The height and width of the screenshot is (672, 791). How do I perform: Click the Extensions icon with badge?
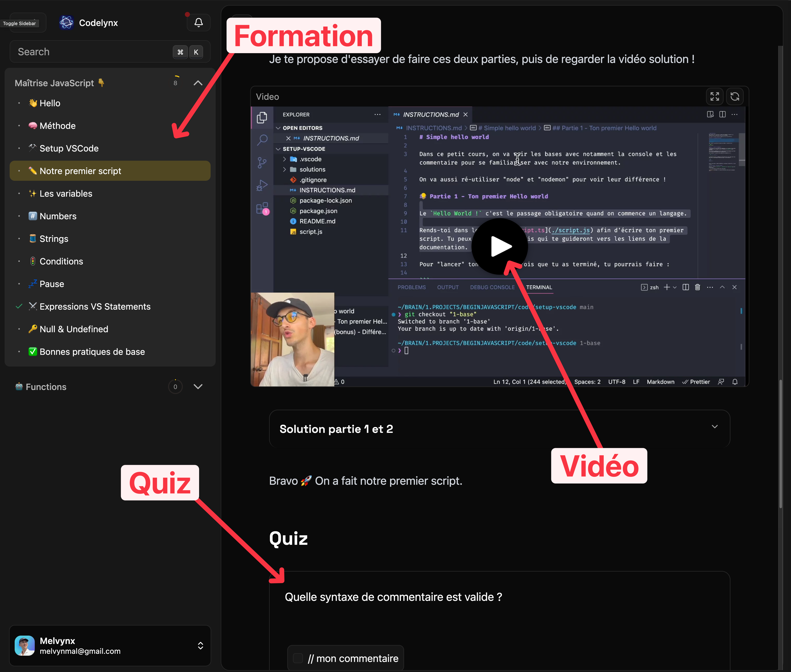(263, 208)
